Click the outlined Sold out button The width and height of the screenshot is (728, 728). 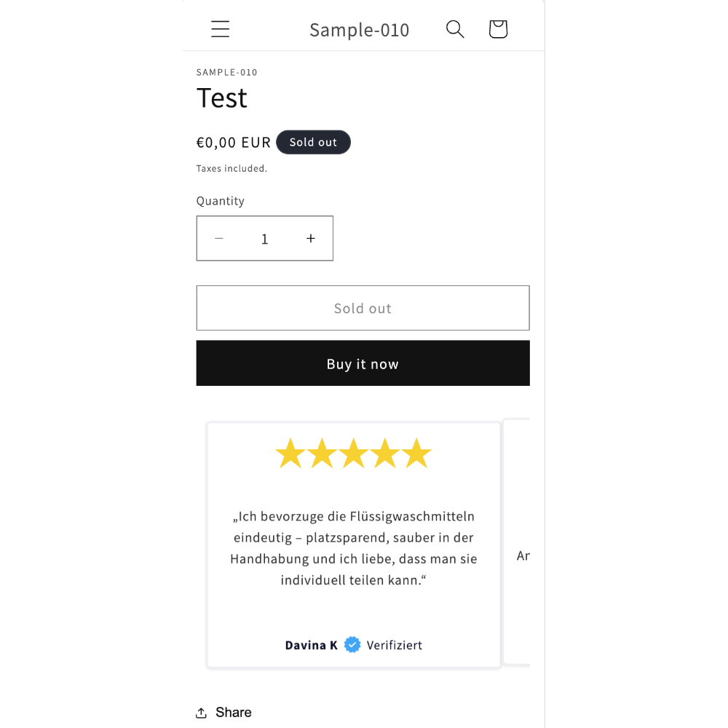tap(363, 308)
